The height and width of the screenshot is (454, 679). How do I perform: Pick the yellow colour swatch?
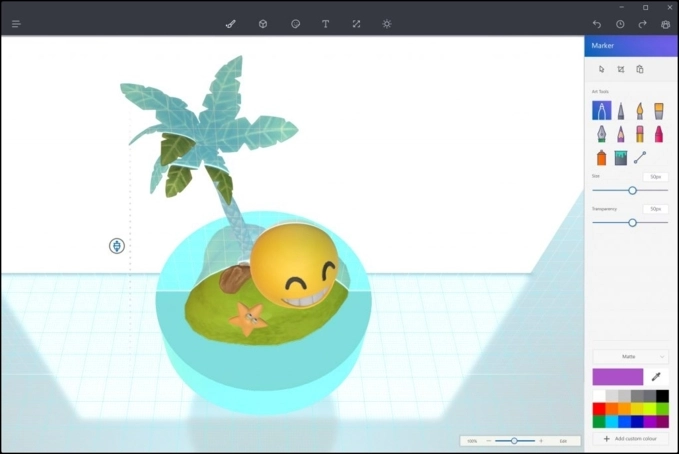click(x=637, y=409)
